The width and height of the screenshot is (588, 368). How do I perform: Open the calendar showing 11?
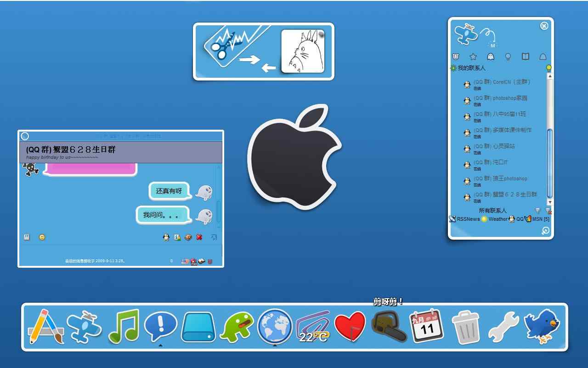click(427, 326)
